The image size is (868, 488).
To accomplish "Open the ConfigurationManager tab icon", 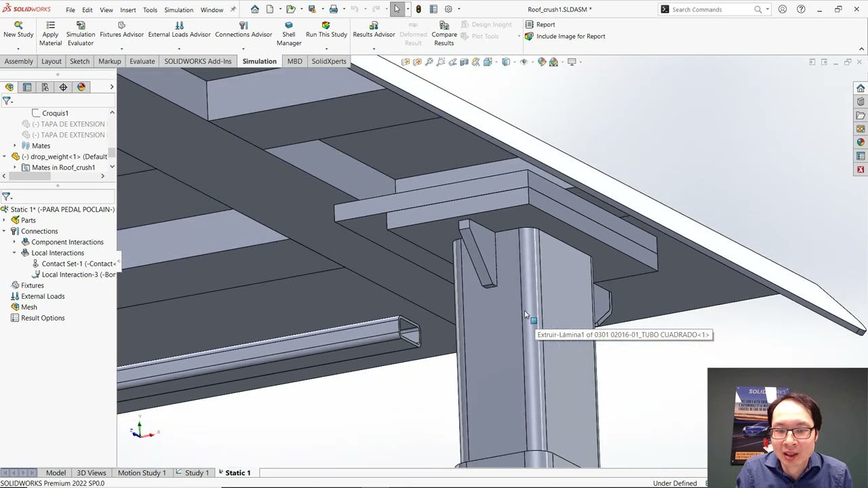I will pos(45,87).
